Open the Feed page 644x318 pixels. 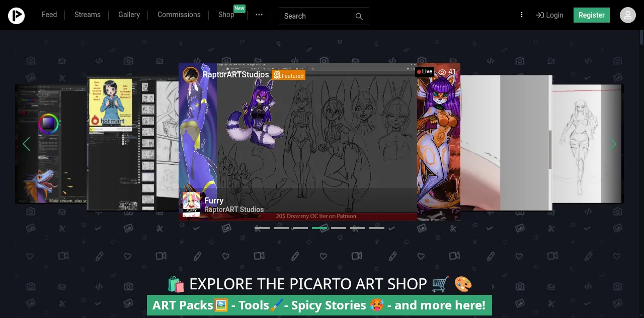tap(49, 15)
